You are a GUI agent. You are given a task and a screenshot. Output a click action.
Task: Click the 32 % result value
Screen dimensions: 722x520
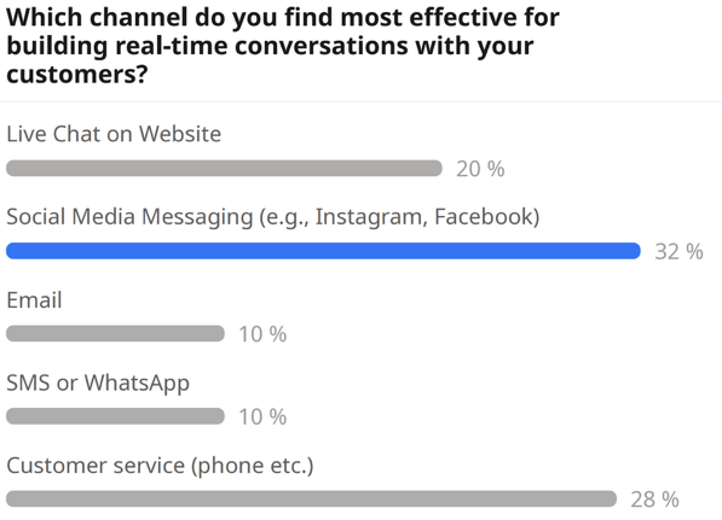tap(679, 251)
